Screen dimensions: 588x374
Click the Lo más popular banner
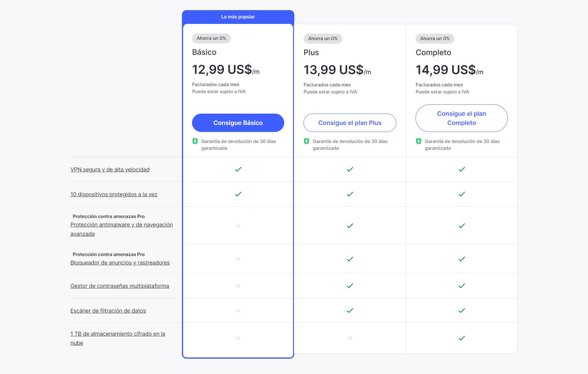click(x=238, y=17)
